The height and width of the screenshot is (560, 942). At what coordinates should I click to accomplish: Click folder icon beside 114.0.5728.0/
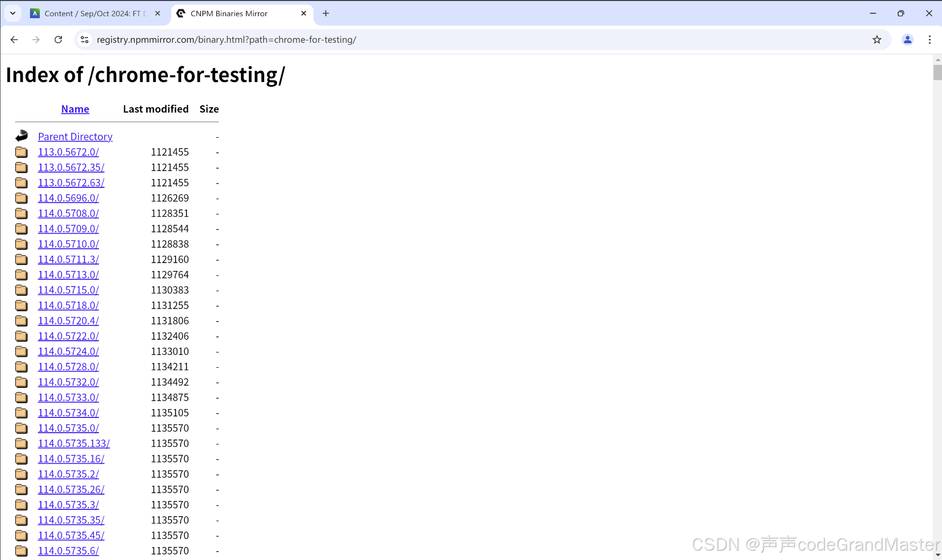click(21, 366)
